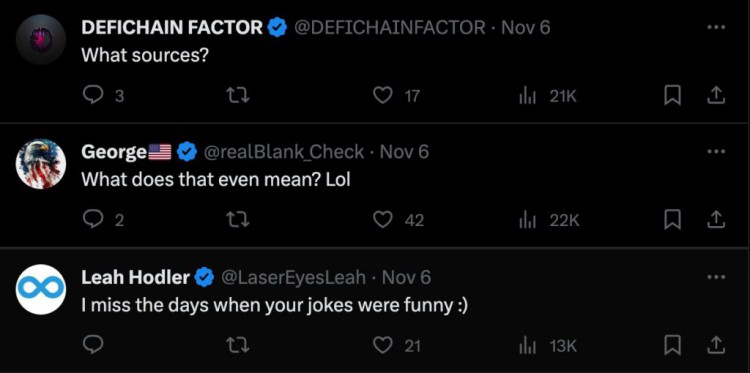Image resolution: width=750 pixels, height=373 pixels.
Task: Open more options on Leah Hodler's tweet
Action: click(x=716, y=276)
